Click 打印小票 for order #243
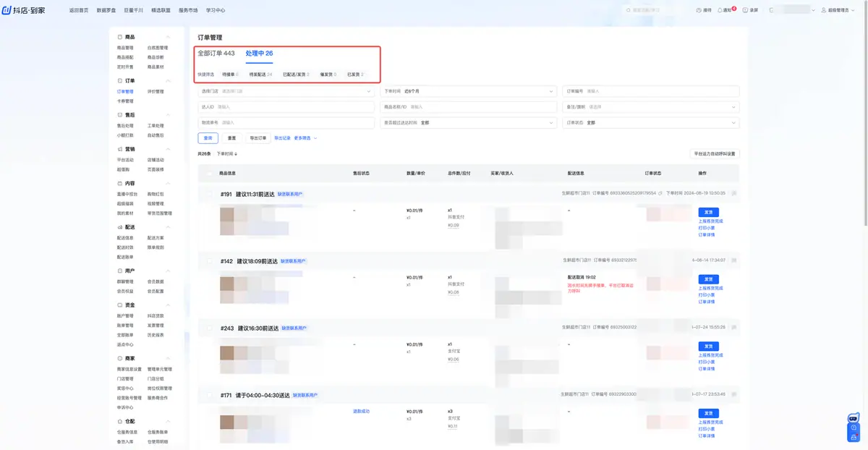Screen dimensions: 868x450 click(x=707, y=362)
